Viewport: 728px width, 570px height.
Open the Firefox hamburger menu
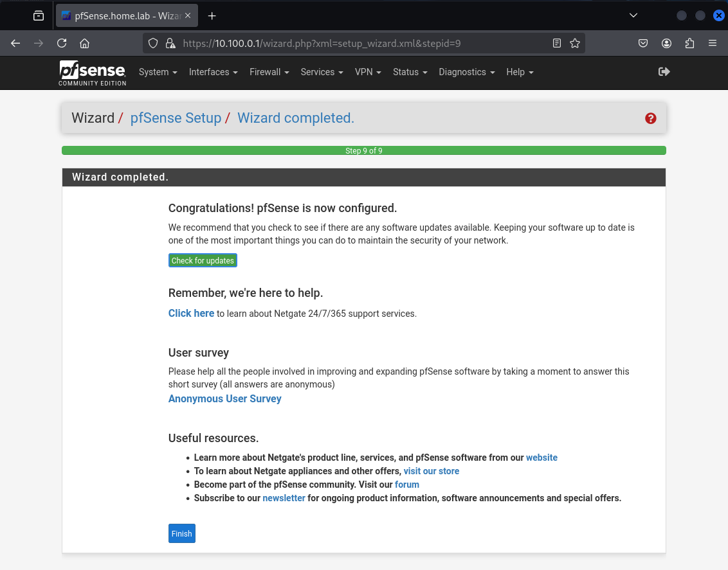(x=713, y=43)
